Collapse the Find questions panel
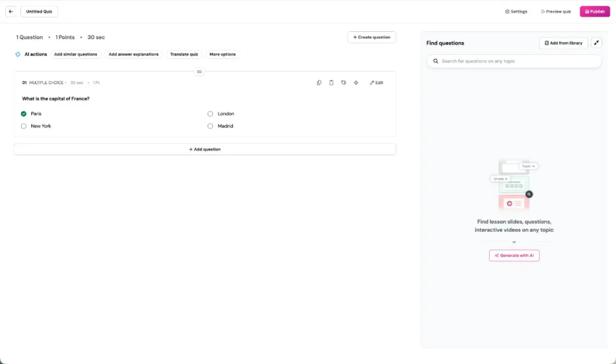The height and width of the screenshot is (364, 616). point(596,43)
